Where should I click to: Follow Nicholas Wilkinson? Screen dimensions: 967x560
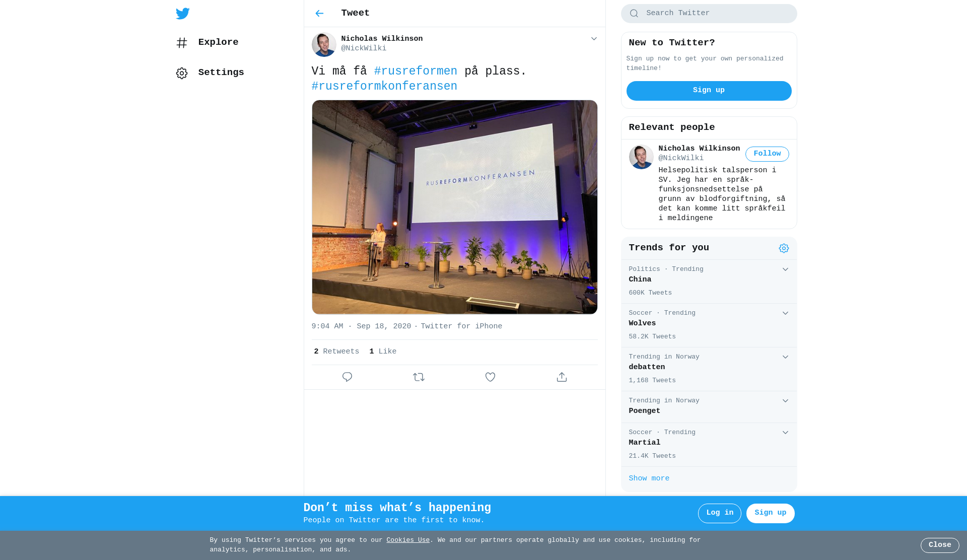click(x=767, y=154)
